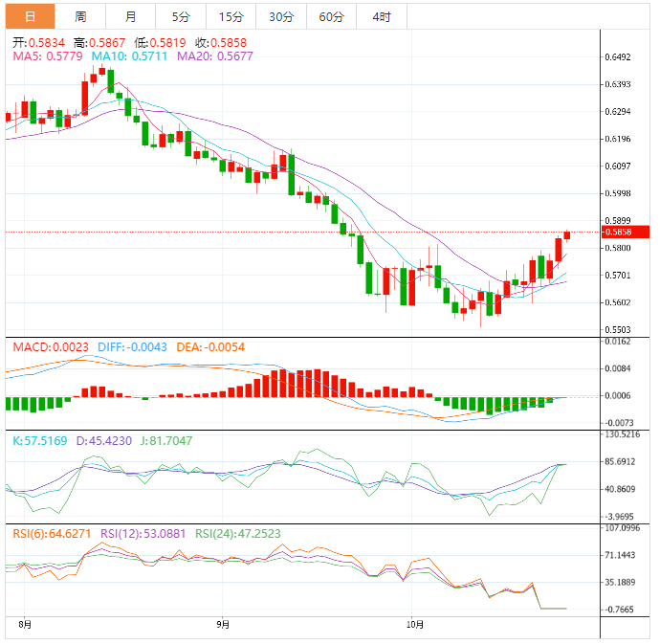The height and width of the screenshot is (644, 660).
Task: Click the RSI(6):64.6271 label
Action: tap(52, 534)
